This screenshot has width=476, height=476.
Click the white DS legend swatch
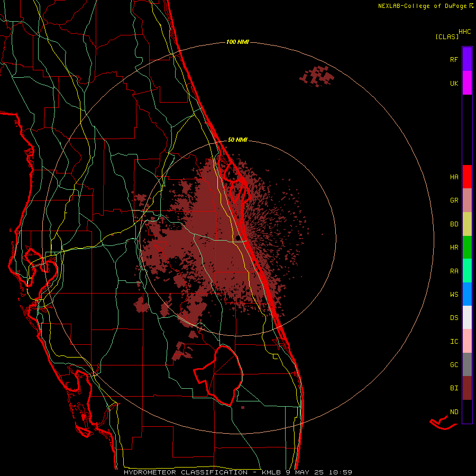pyautogui.click(x=467, y=317)
